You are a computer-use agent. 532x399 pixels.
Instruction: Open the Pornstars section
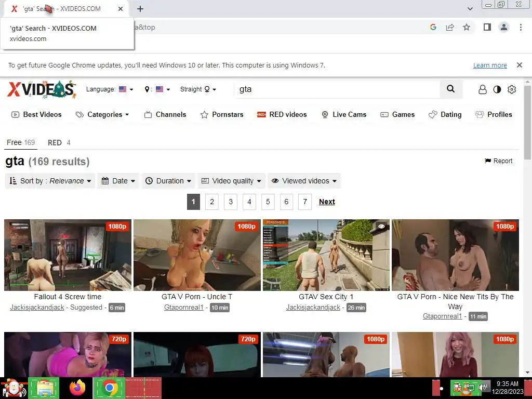222,115
